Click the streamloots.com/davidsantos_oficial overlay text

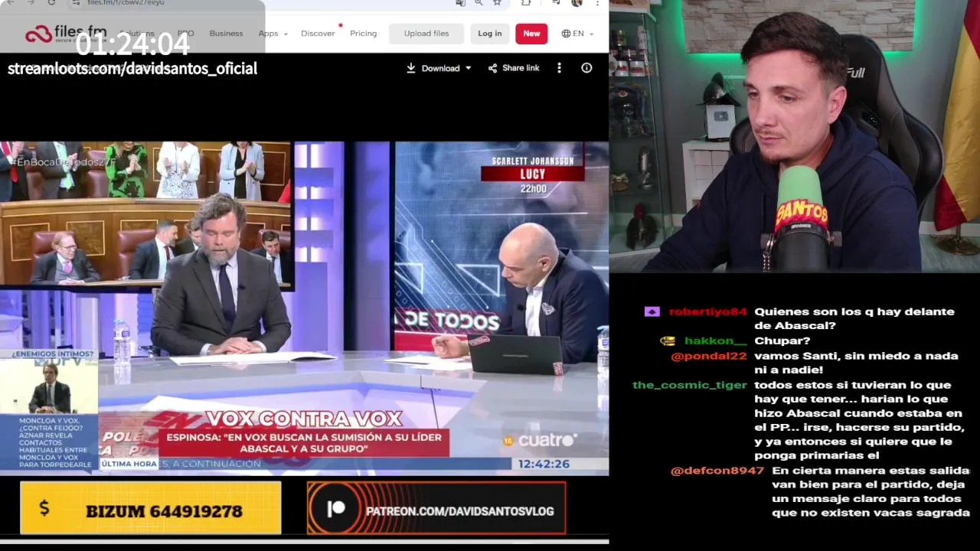tap(132, 69)
